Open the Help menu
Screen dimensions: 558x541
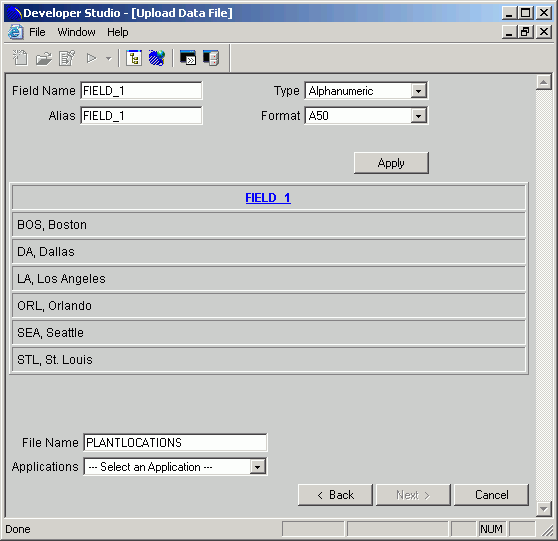(x=118, y=32)
